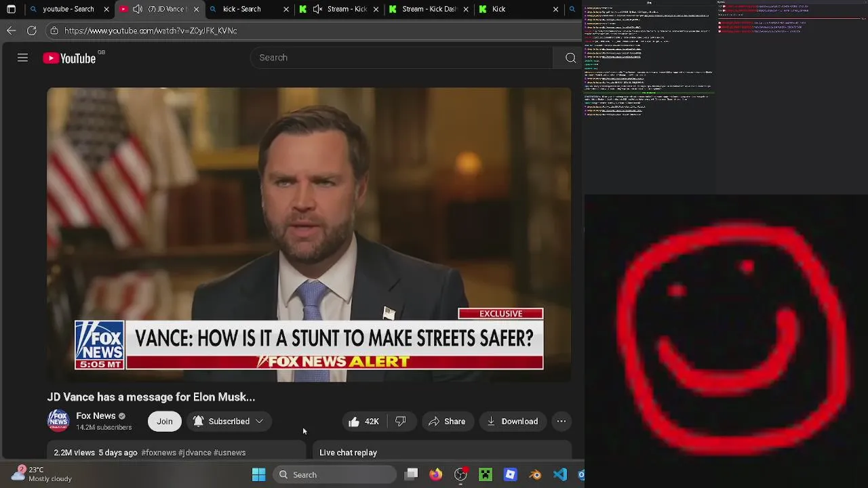The width and height of the screenshot is (868, 488).
Task: Open Minecraft from the taskbar
Action: 486,474
